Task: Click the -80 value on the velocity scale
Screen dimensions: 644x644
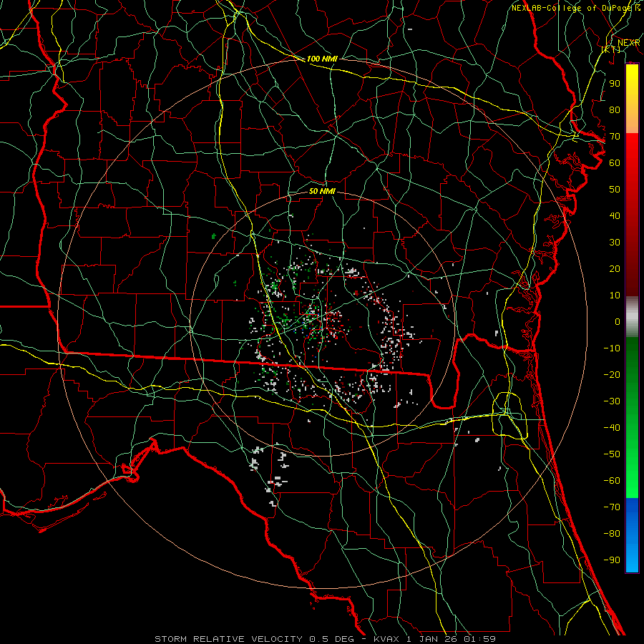Action: [x=612, y=534]
